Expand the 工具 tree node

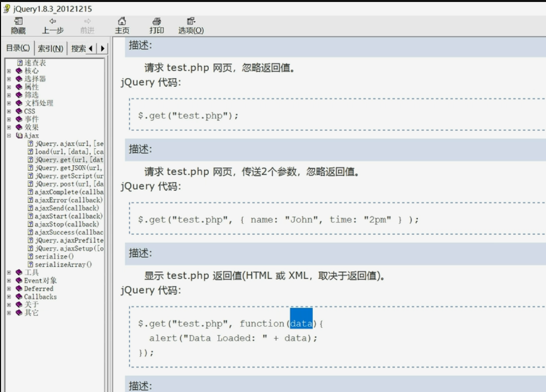pyautogui.click(x=9, y=273)
